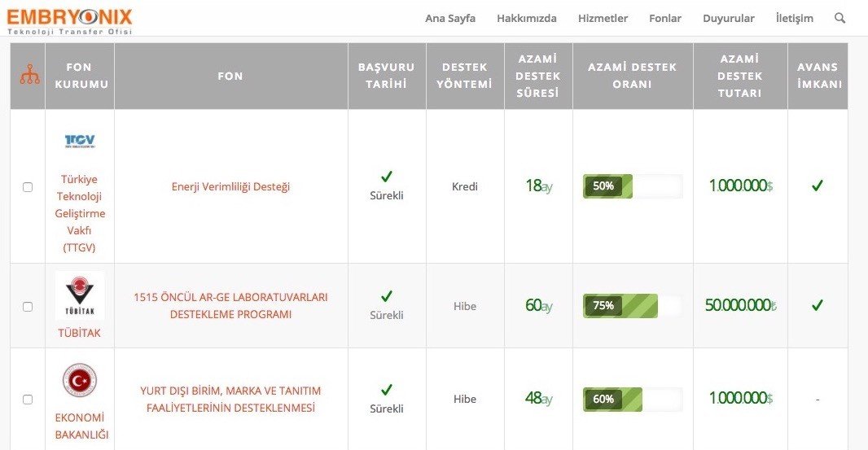Screen dimensions: 868x450
Task: Open the Duyurular page
Action: click(x=729, y=18)
